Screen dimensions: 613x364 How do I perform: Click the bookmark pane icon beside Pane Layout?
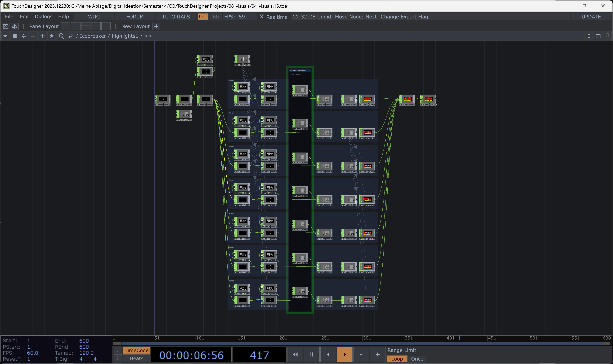click(6, 26)
